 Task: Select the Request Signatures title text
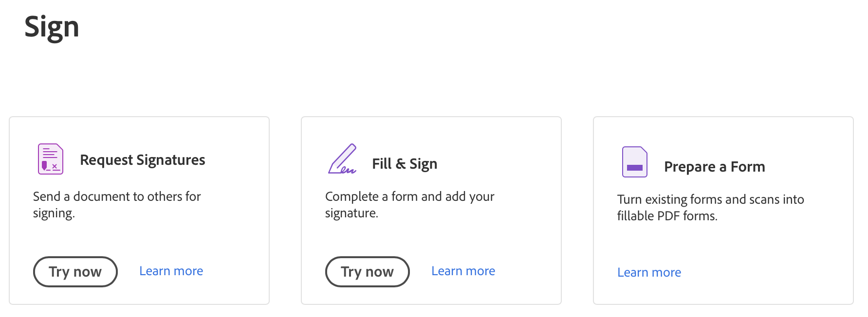[142, 160]
